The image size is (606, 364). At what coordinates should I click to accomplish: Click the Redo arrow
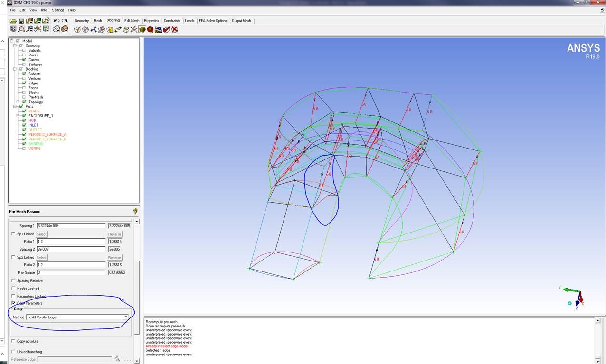tap(65, 21)
